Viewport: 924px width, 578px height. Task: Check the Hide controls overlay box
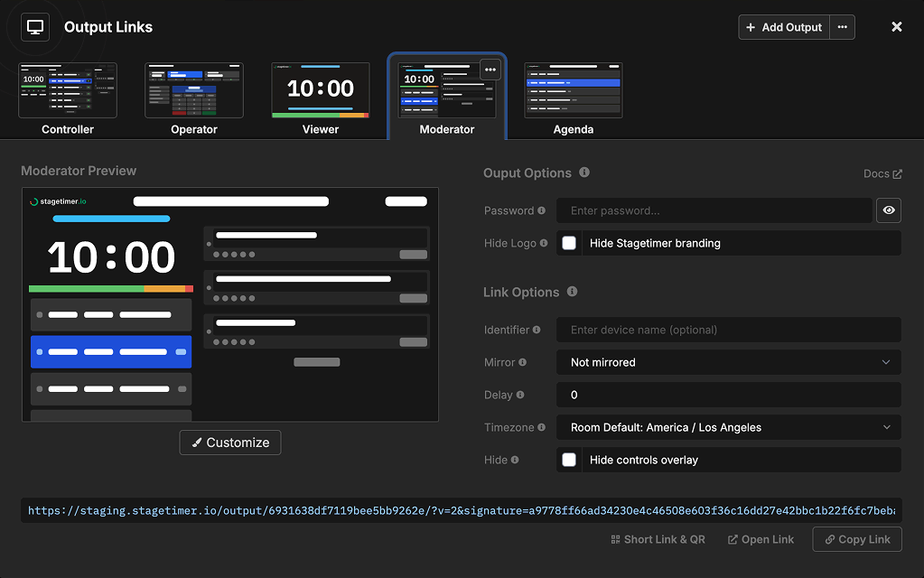(569, 460)
